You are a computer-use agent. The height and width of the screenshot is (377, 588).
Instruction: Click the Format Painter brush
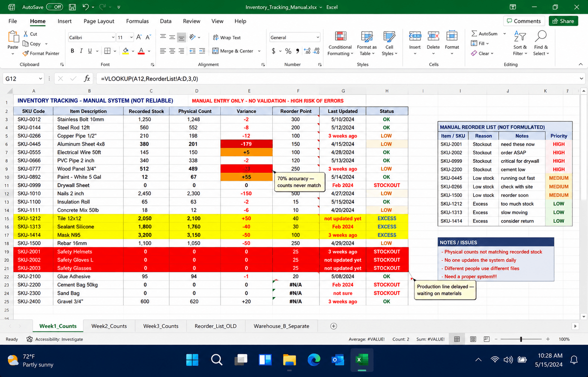coord(26,53)
